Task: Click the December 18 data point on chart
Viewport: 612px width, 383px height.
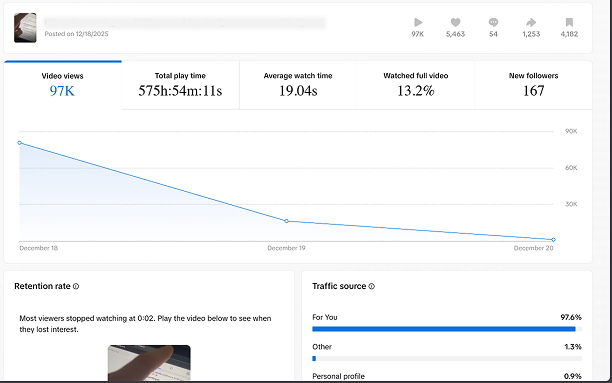Action: [x=20, y=143]
